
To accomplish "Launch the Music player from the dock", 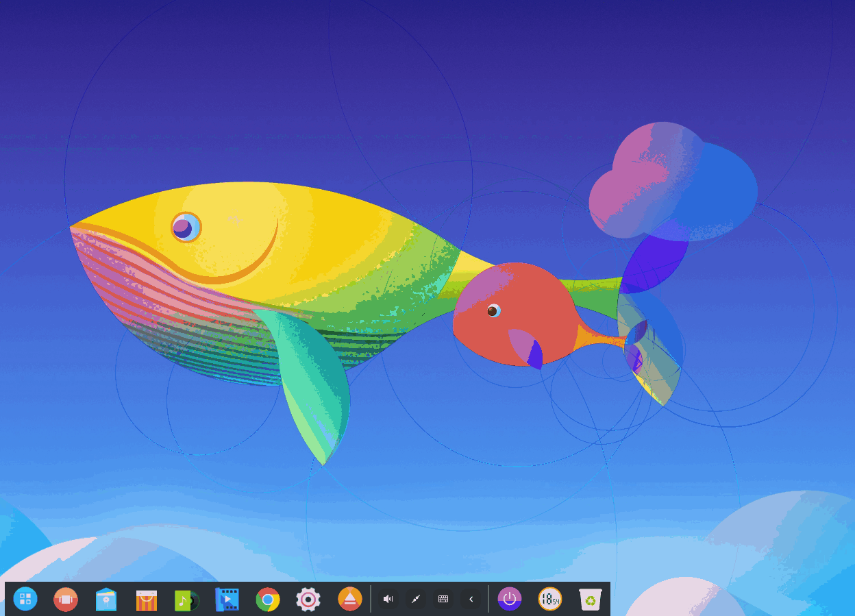I will pos(187,600).
